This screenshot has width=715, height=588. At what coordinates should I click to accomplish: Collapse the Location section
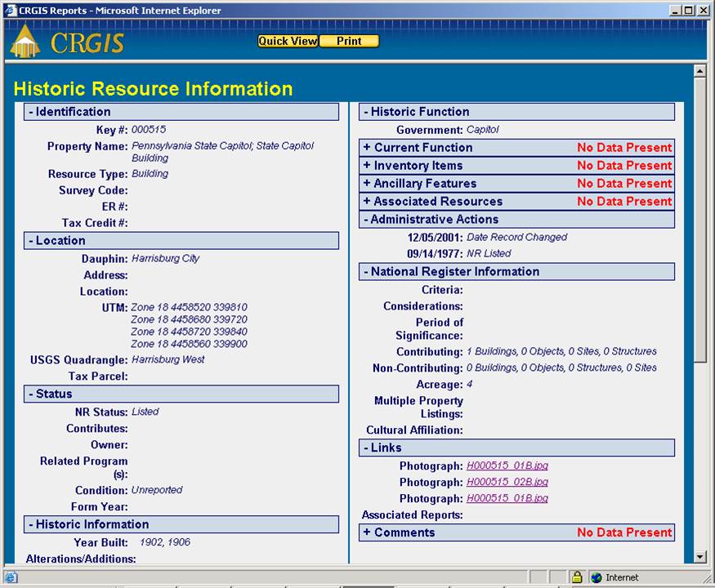(x=181, y=241)
